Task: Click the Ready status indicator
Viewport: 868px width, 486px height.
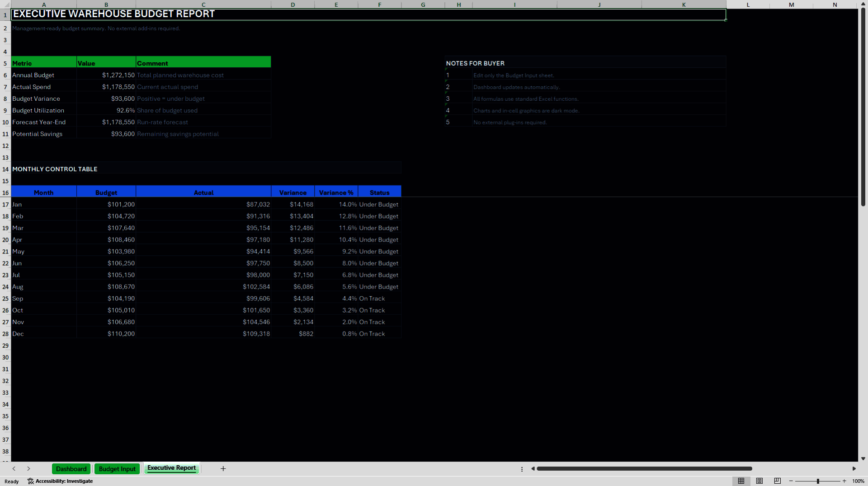Action: coord(12,481)
